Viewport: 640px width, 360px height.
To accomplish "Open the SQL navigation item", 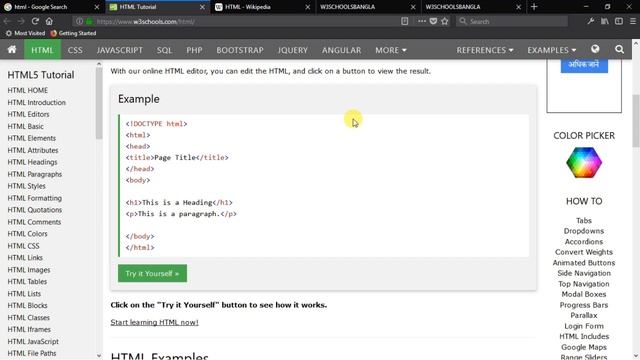I will [164, 50].
